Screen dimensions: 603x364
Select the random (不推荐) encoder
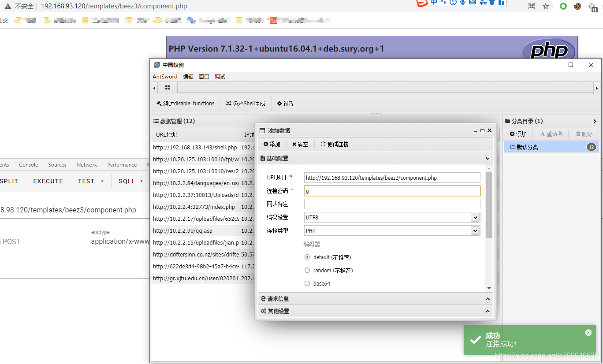[307, 270]
